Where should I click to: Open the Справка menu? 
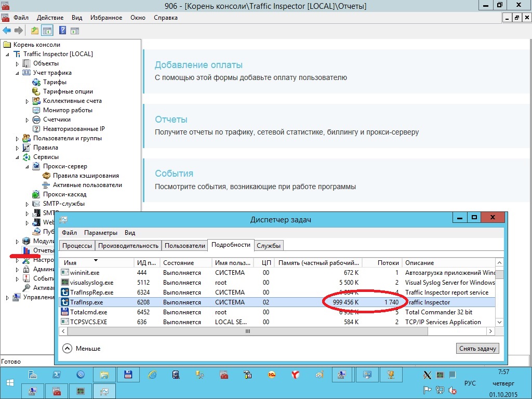click(166, 18)
